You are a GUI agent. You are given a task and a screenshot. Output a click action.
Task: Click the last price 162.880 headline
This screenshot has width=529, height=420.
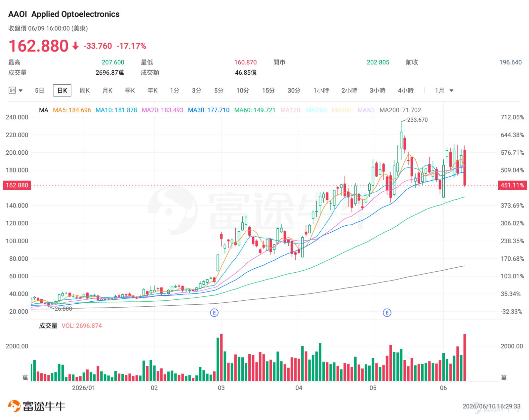38,46
